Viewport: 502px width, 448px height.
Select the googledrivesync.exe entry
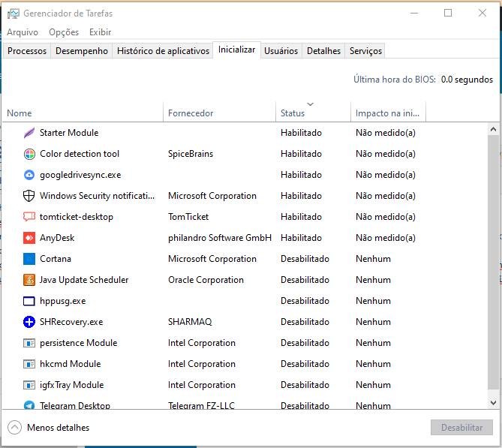[80, 175]
